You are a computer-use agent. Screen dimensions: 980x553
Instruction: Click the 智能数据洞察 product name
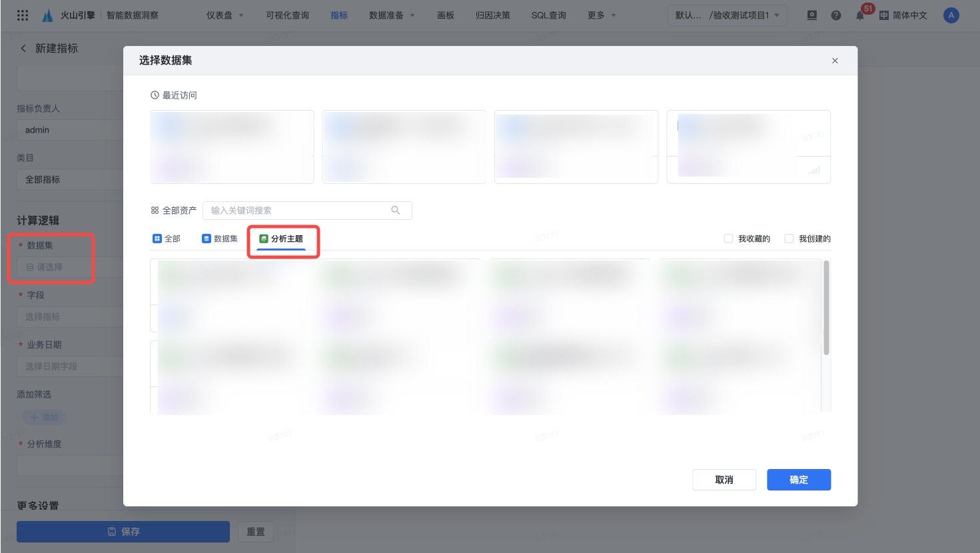[133, 15]
